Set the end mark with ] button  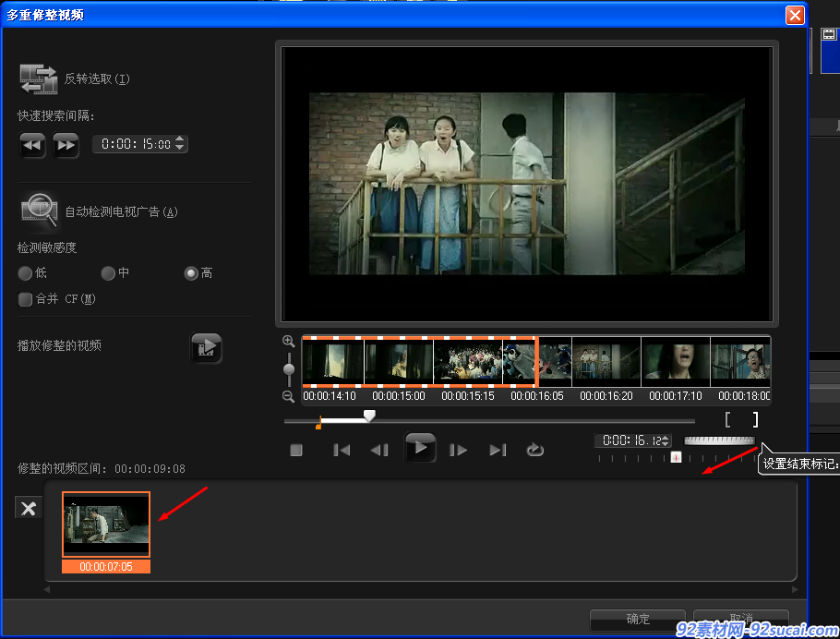pos(755,419)
